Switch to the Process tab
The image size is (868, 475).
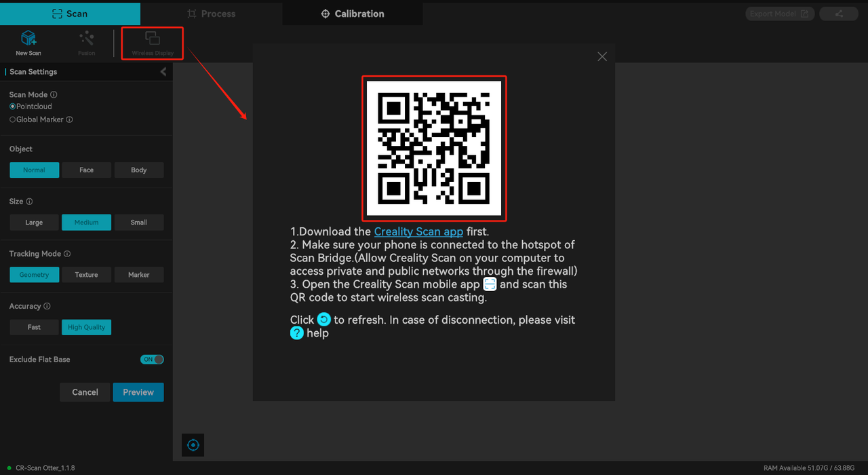(211, 13)
